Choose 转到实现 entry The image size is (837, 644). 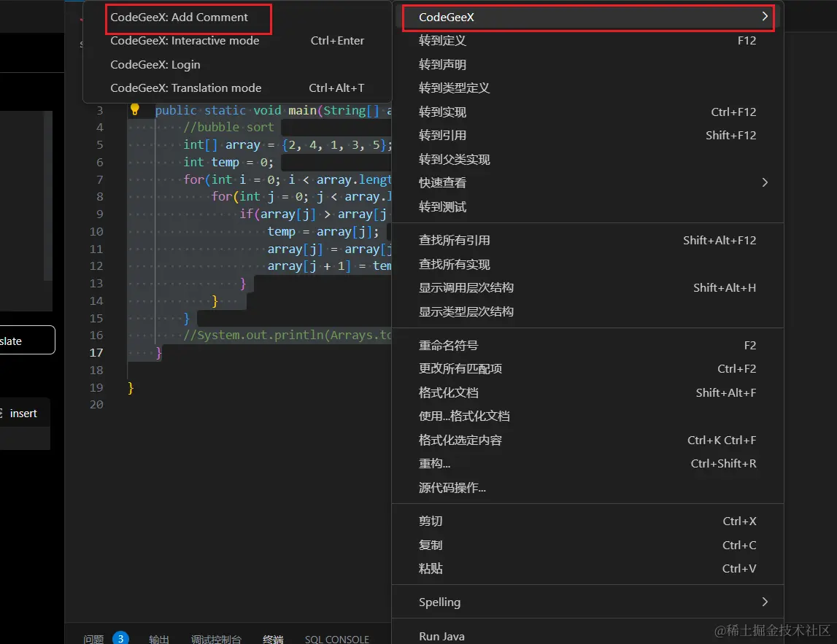pos(587,112)
